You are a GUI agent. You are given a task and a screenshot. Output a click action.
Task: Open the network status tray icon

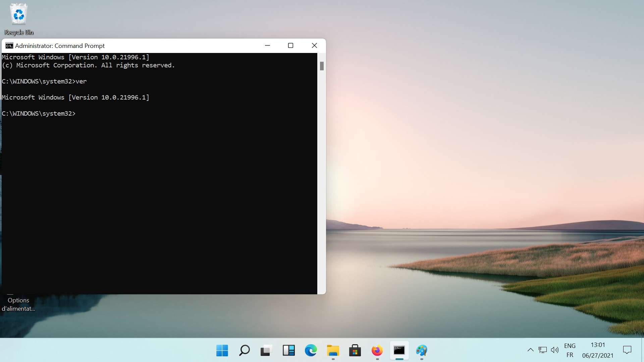[x=542, y=350]
